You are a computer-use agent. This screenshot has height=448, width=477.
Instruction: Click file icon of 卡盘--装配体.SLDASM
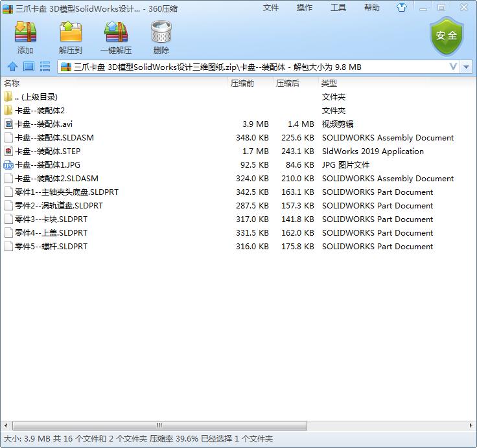(8, 138)
